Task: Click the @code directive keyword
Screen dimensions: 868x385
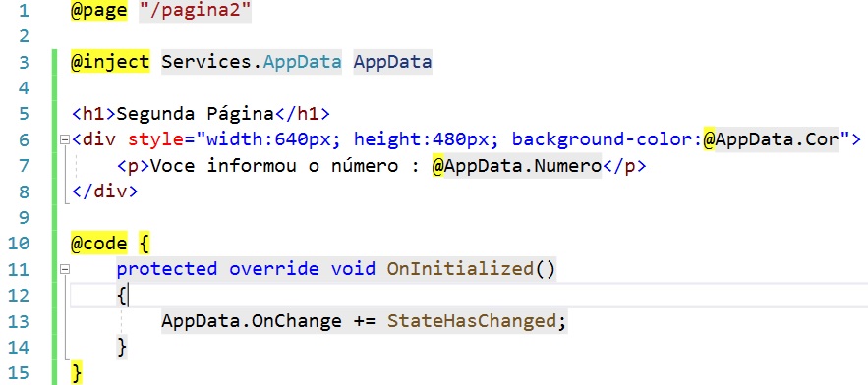Action: [x=99, y=244]
